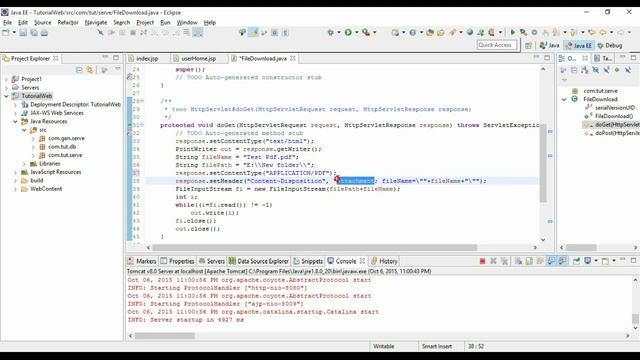Switch to the userHome.jsp editor tab
Image resolution: width=640 pixels, height=360 pixels.
point(198,58)
